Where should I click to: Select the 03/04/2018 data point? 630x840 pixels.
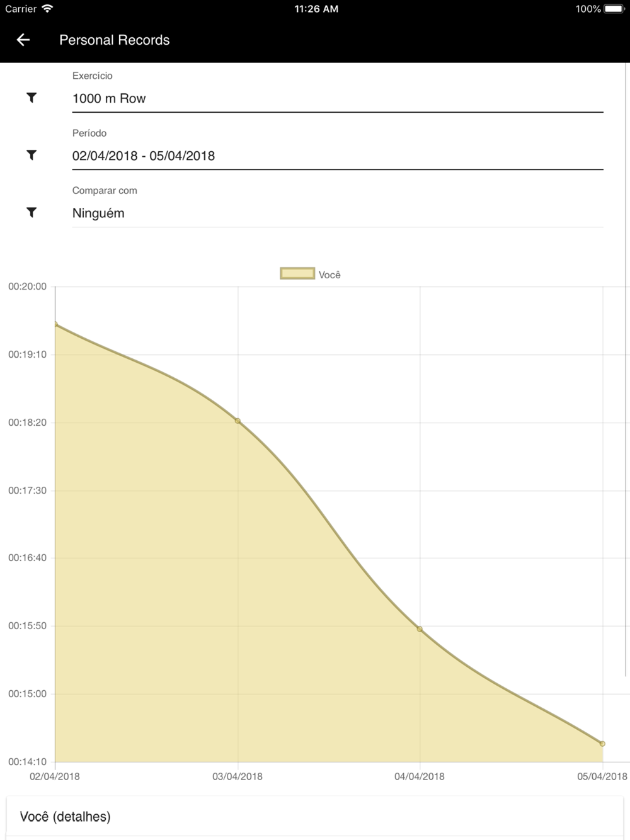point(238,421)
